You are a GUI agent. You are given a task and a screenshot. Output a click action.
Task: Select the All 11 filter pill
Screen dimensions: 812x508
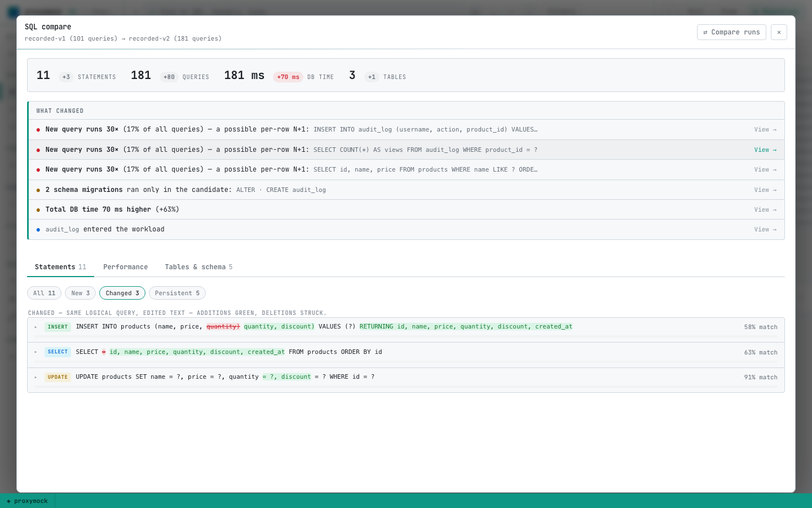(44, 293)
